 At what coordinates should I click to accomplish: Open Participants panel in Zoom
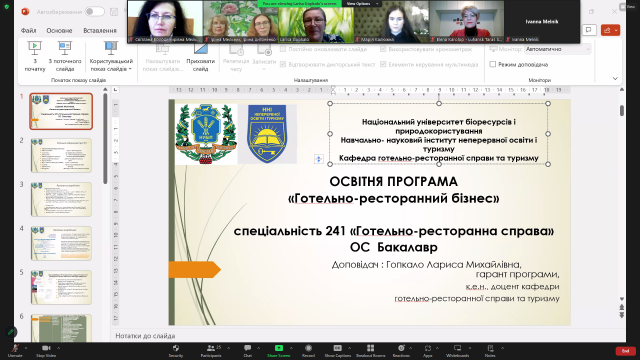pyautogui.click(x=211, y=350)
